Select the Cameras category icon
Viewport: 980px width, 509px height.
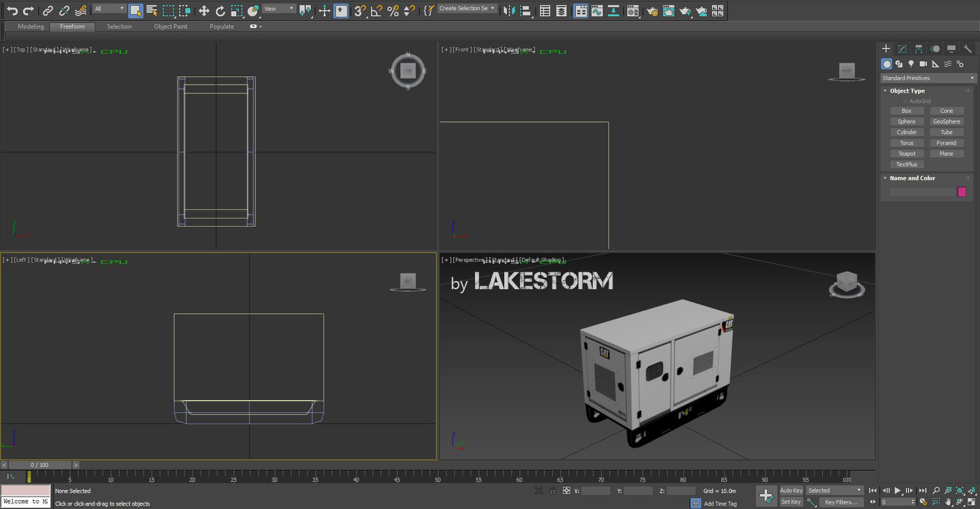pyautogui.click(x=924, y=64)
